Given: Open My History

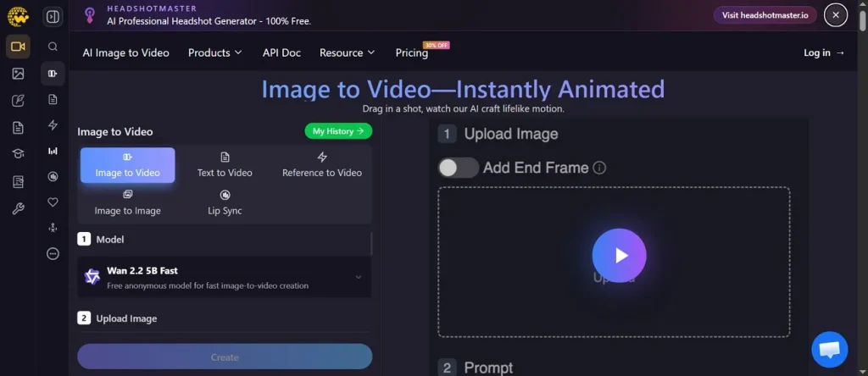Looking at the screenshot, I should 338,131.
